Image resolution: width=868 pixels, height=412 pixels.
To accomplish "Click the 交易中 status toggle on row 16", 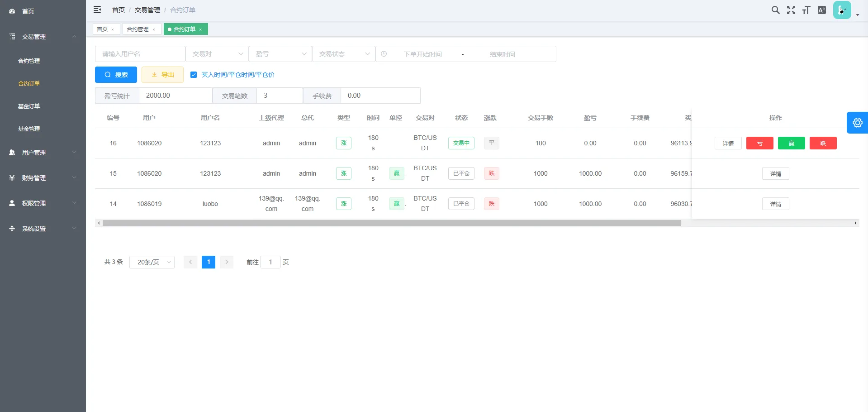I will pyautogui.click(x=461, y=143).
